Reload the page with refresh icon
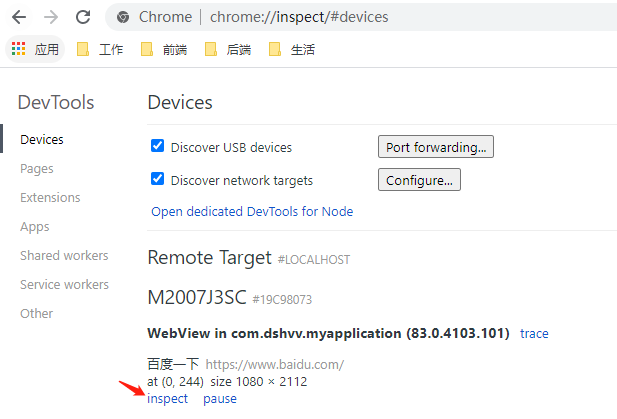 pyautogui.click(x=83, y=17)
